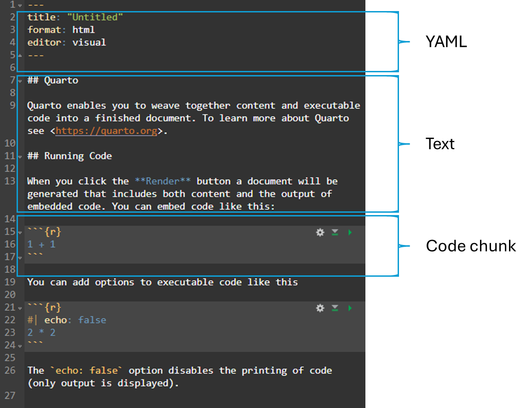The width and height of the screenshot is (532, 408).
Task: Click the fold marker at line 24
Action: [20, 345]
